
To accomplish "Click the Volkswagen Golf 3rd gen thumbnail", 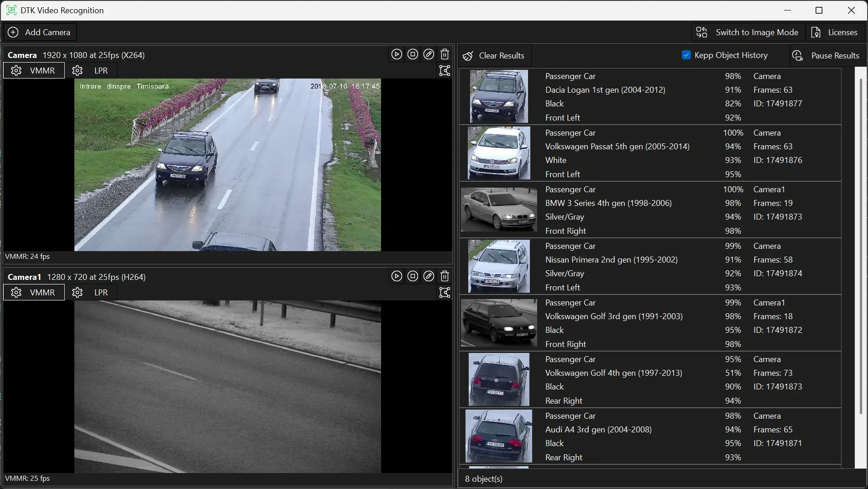I will pos(499,323).
